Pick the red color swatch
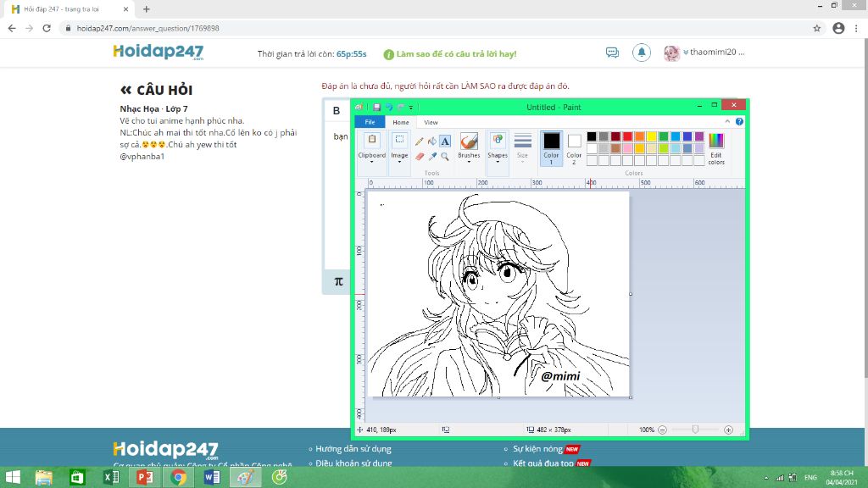 627,136
